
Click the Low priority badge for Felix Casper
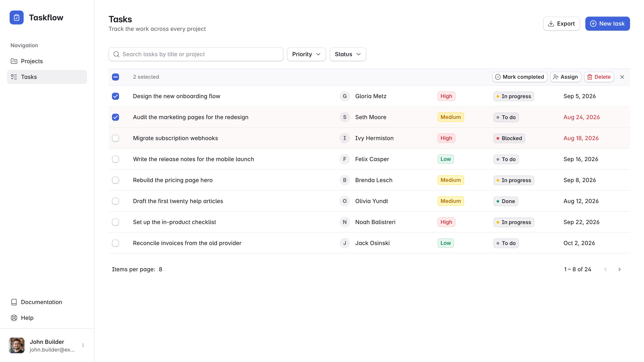(446, 159)
